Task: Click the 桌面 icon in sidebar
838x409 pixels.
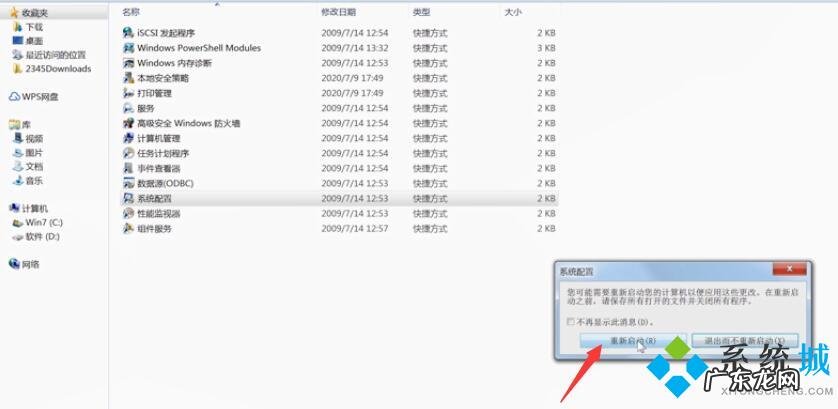Action: [x=18, y=41]
